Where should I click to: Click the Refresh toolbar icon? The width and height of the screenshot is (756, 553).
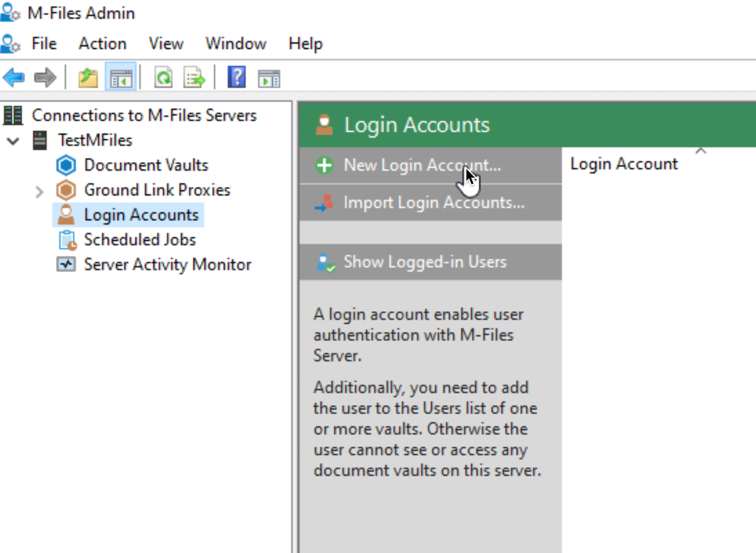[x=163, y=78]
